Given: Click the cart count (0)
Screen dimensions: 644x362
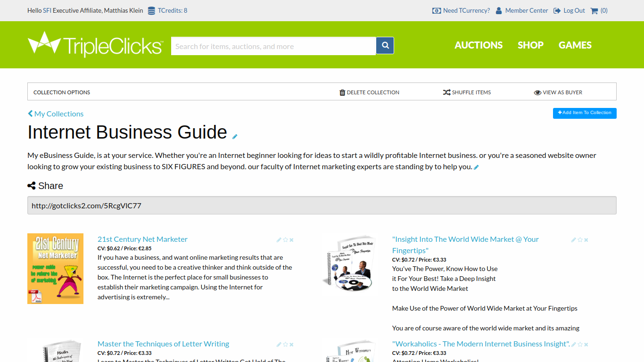Looking at the screenshot, I should pos(604,10).
